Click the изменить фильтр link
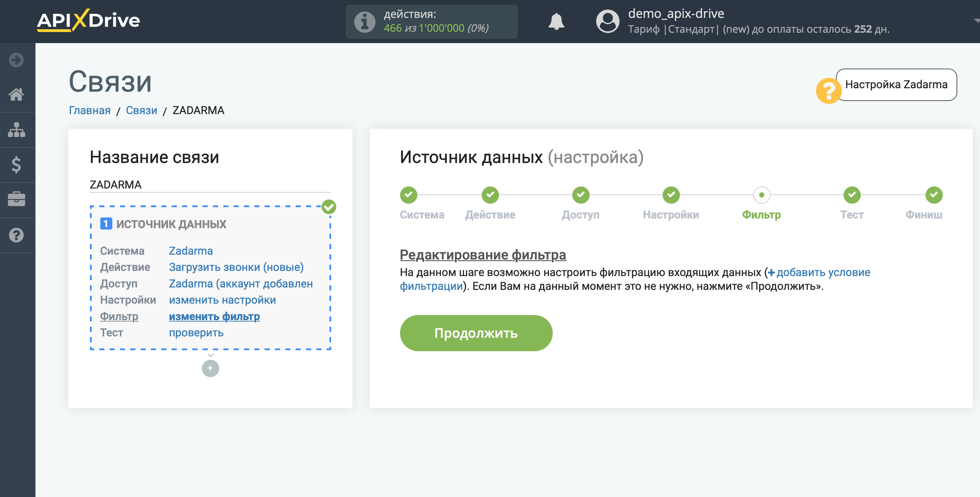The image size is (980, 497). click(x=215, y=316)
